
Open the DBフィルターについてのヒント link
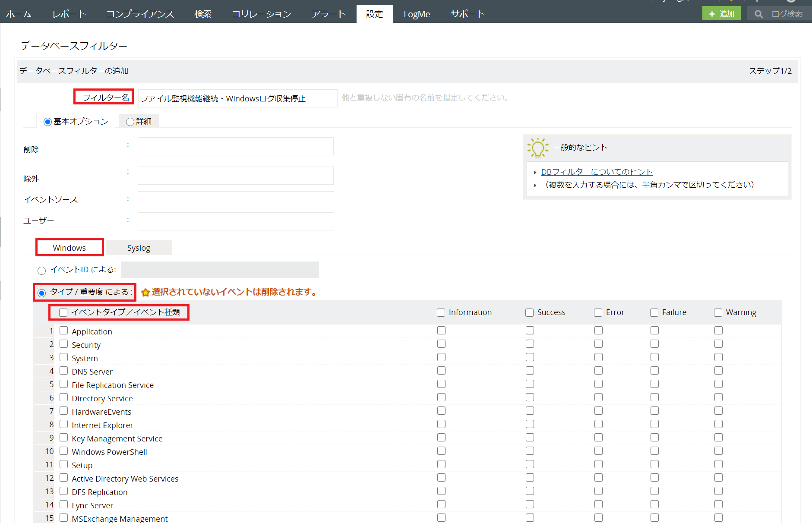(597, 172)
